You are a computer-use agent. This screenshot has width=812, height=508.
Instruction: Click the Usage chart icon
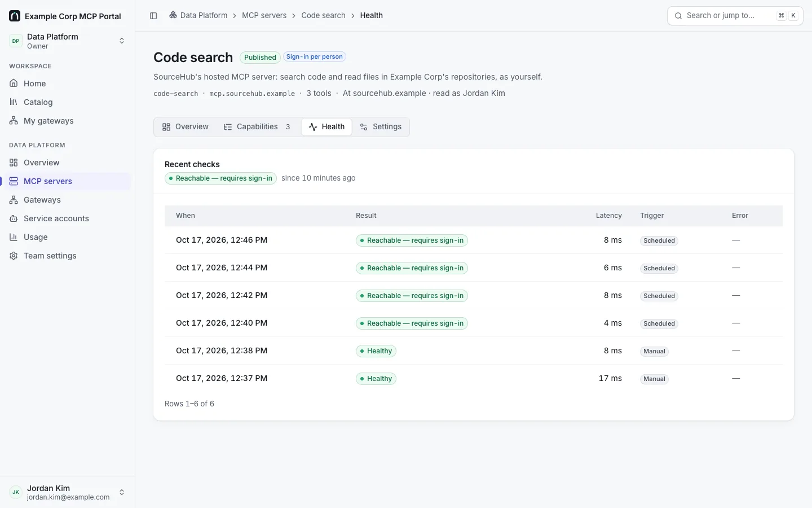pos(14,237)
